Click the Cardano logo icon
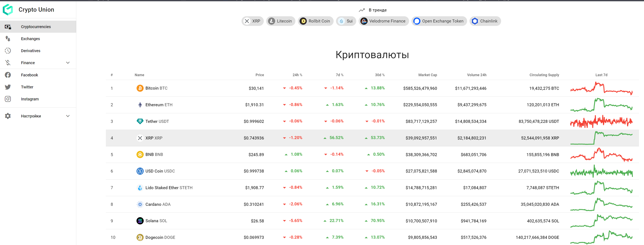The width and height of the screenshot is (644, 245). click(x=140, y=204)
